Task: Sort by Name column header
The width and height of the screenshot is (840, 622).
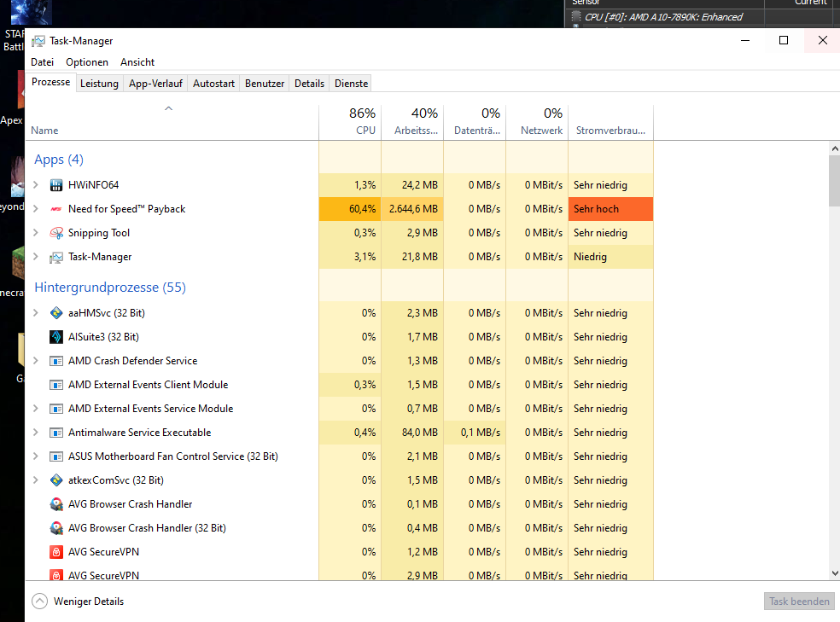Action: point(172,121)
